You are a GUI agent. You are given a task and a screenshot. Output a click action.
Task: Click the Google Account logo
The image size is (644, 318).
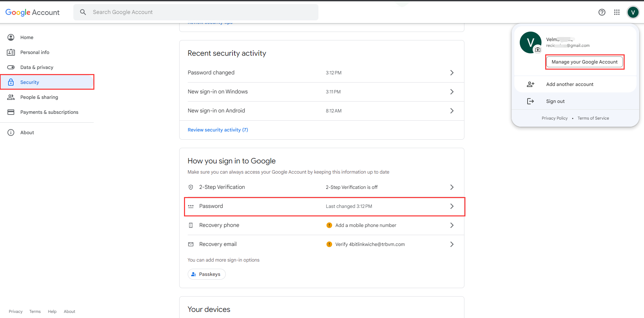(x=33, y=12)
